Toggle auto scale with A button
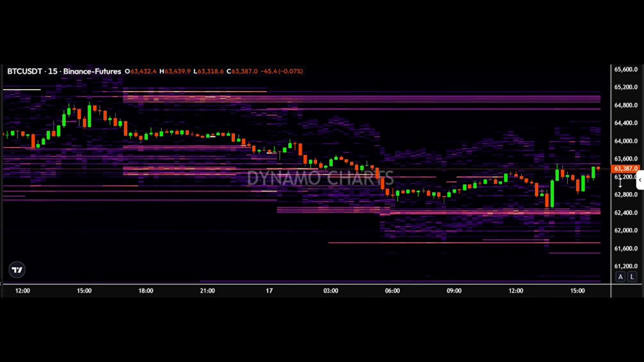The image size is (644, 362). pos(620,277)
